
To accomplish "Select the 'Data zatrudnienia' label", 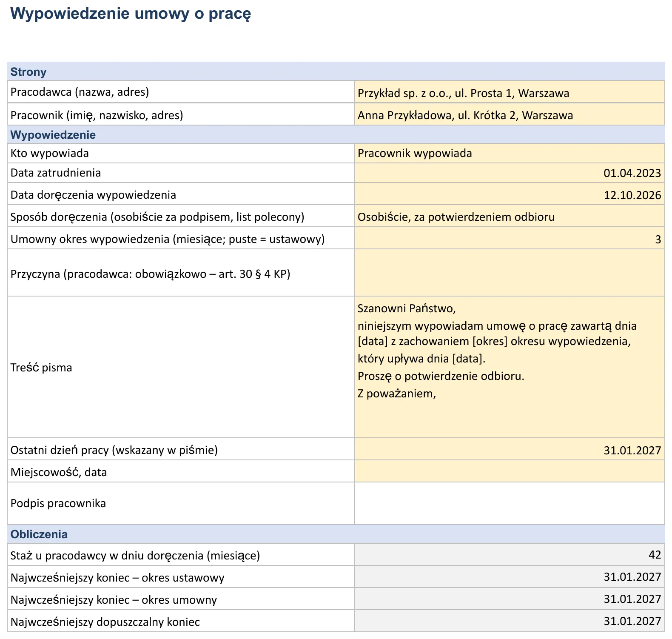I will coord(55,173).
